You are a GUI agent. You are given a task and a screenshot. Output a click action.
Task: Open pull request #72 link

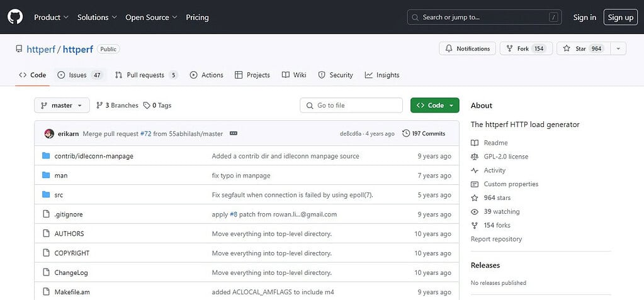[146, 134]
